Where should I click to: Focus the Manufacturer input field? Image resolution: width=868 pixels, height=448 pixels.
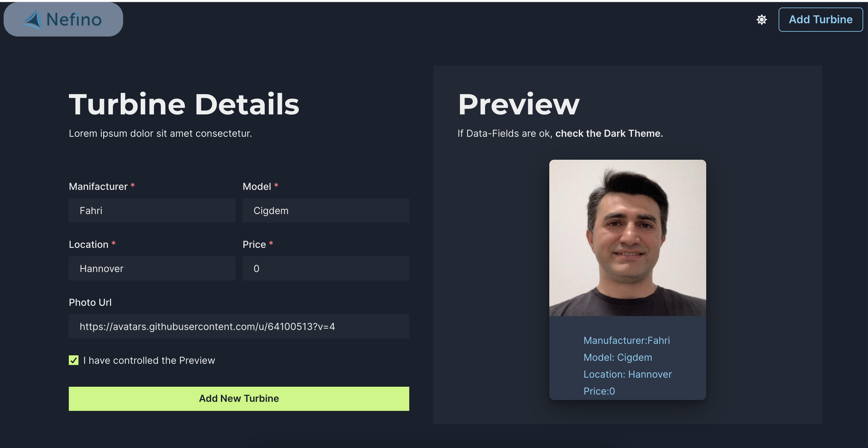click(x=152, y=210)
